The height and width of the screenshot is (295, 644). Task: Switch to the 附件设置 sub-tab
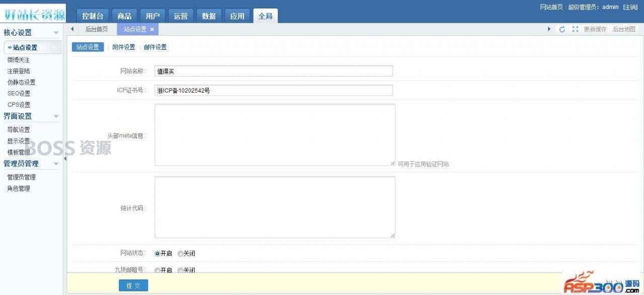(124, 47)
